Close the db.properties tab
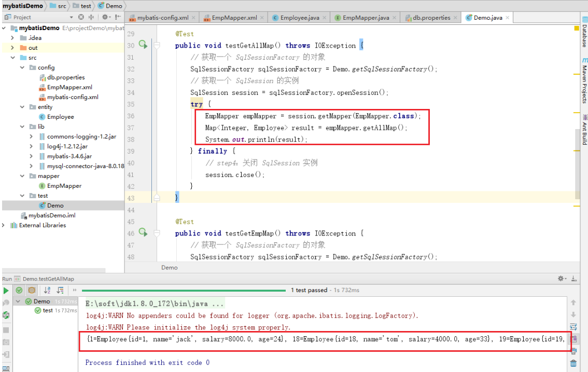This screenshot has height=372, width=588. pyautogui.click(x=455, y=18)
